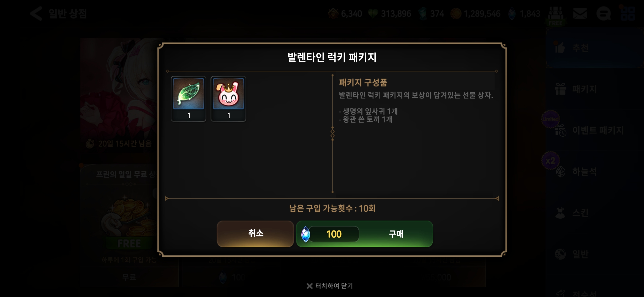Screen dimensions: 644x297
Task: Select the Life Leaf item icon
Action: tap(189, 94)
